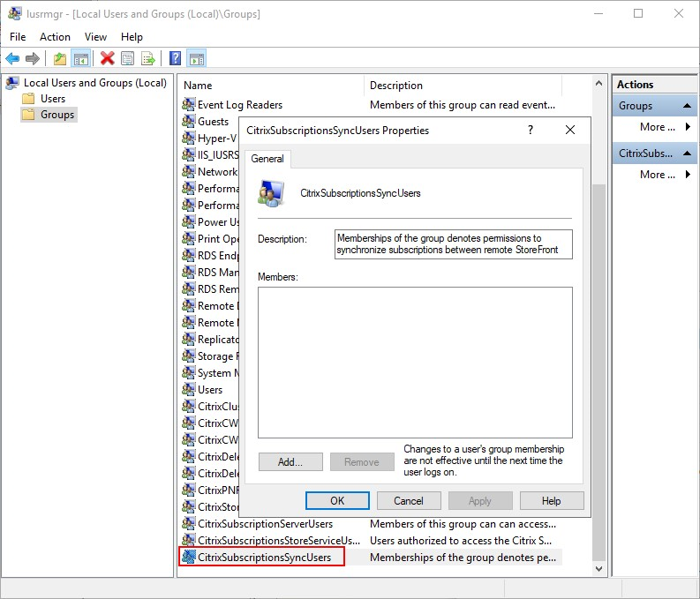Select the General tab in Properties
Image resolution: width=700 pixels, height=599 pixels.
pos(267,159)
